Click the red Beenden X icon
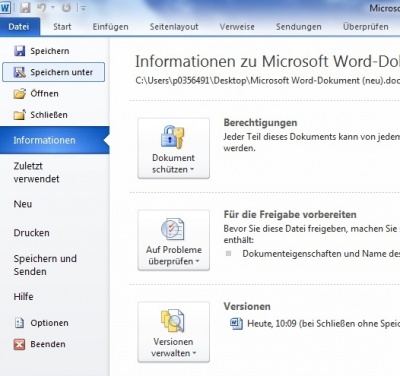The image size is (400, 376). point(19,344)
